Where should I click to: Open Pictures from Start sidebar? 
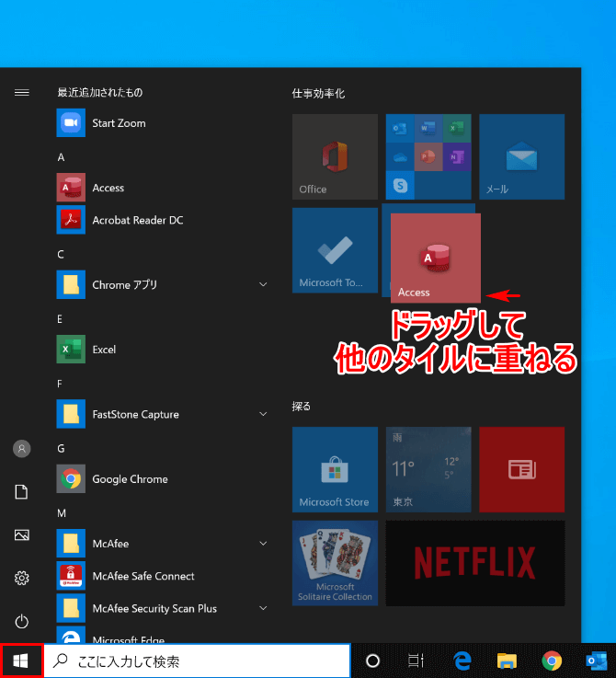click(22, 535)
